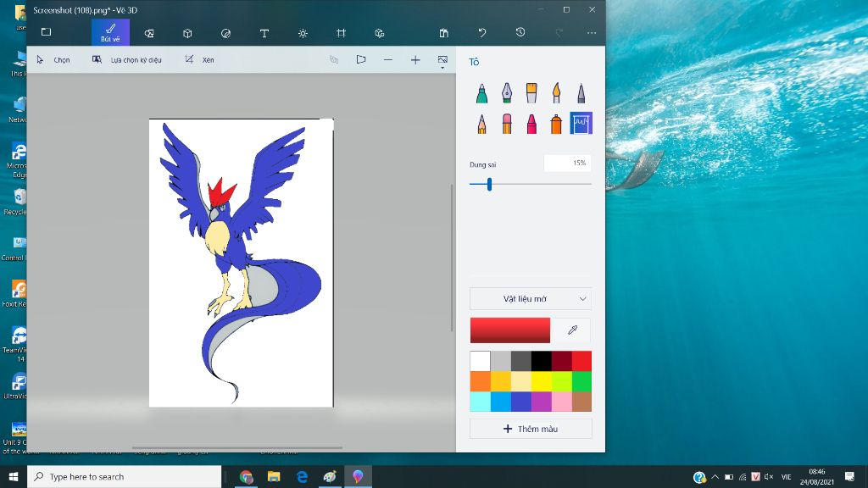Image resolution: width=868 pixels, height=488 pixels.
Task: Adjust the Dung sai tolerance slider
Action: pos(489,184)
